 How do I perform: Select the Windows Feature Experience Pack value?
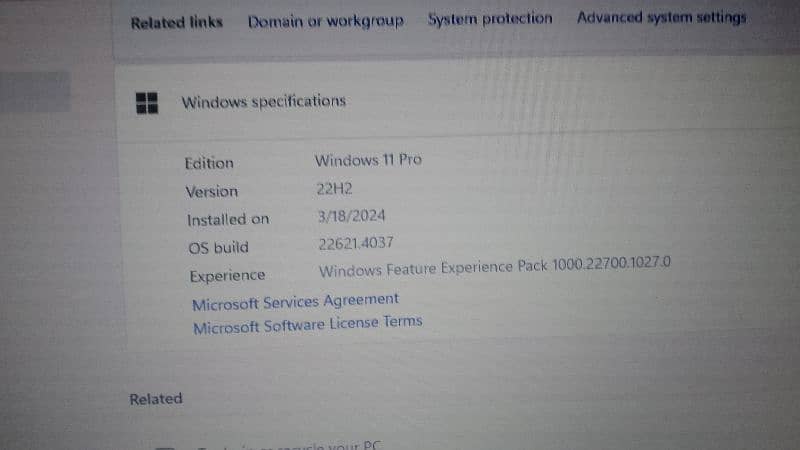click(494, 267)
